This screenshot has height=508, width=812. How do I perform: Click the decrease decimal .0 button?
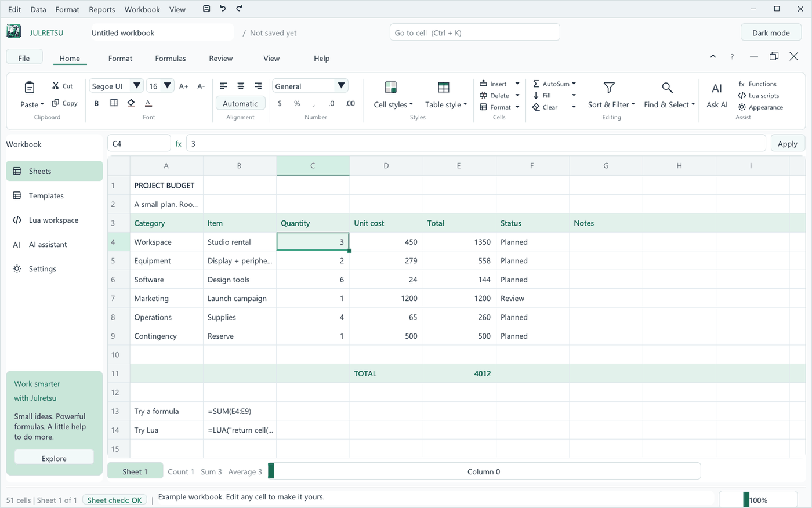(331, 103)
